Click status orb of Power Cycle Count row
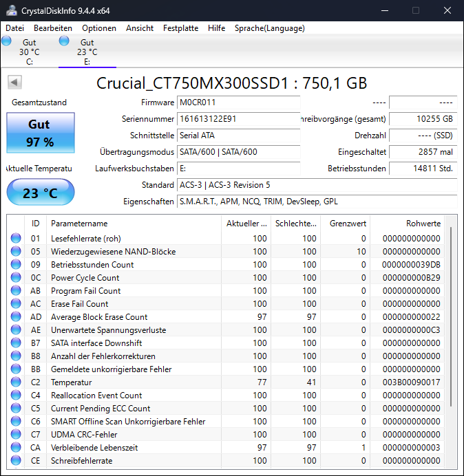The height and width of the screenshot is (476, 464). [16, 277]
